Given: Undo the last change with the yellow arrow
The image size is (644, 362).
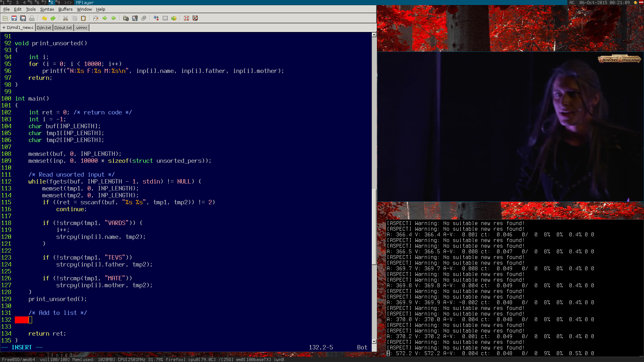Looking at the screenshot, I should [44, 18].
